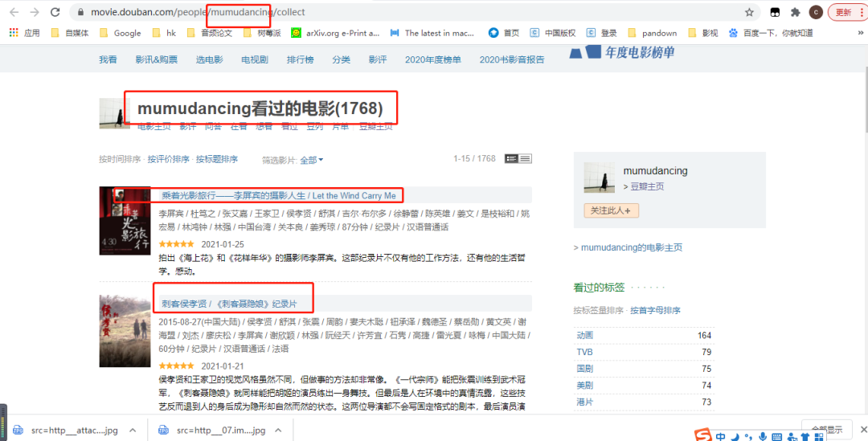This screenshot has height=441, width=868.
Task: Open the 港片 tag link
Action: (585, 402)
